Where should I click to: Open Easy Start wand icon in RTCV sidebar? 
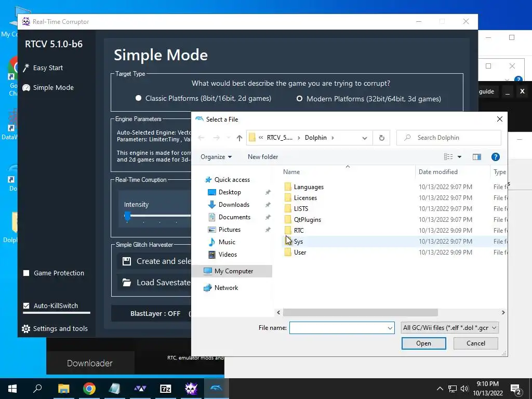pos(26,68)
